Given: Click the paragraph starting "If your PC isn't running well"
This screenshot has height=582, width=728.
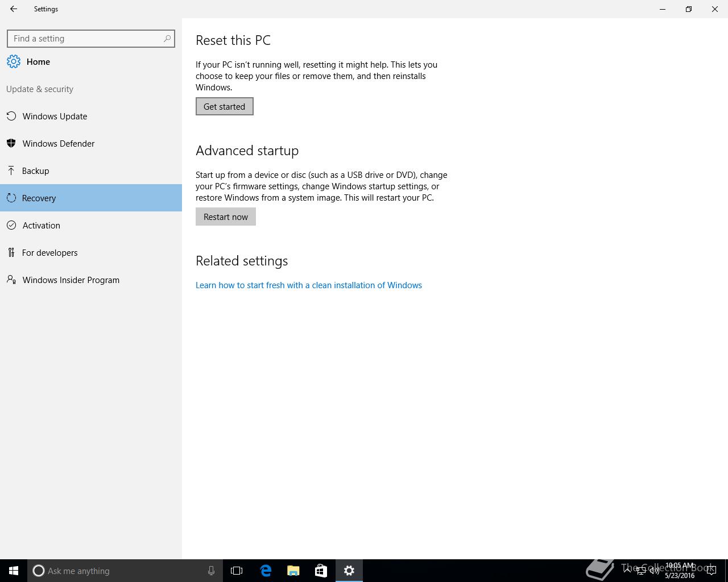Looking at the screenshot, I should [316, 76].
